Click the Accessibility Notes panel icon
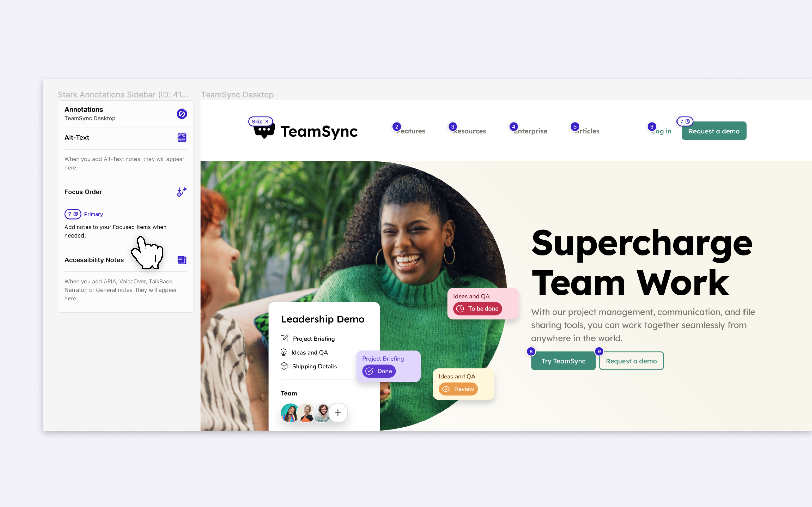Viewport: 812px width, 507px height. click(181, 259)
